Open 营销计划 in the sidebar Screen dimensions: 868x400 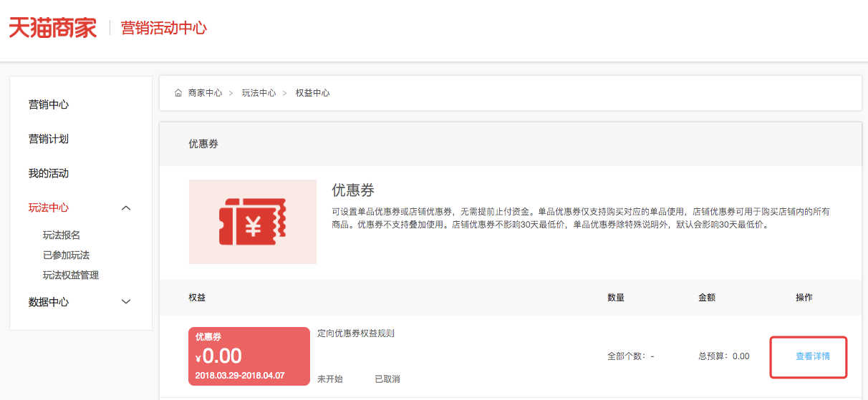click(x=49, y=139)
